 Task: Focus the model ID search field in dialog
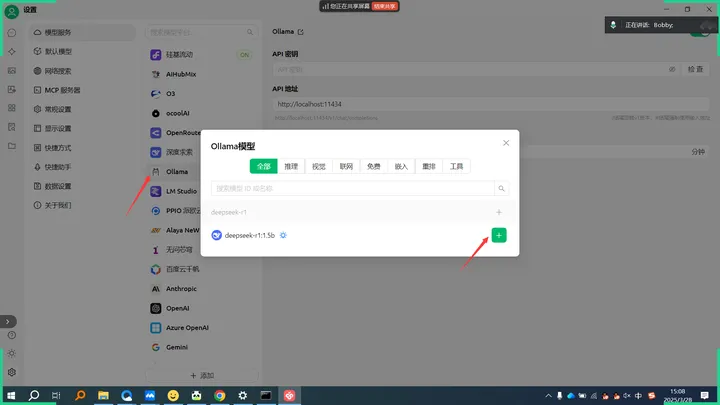[353, 188]
